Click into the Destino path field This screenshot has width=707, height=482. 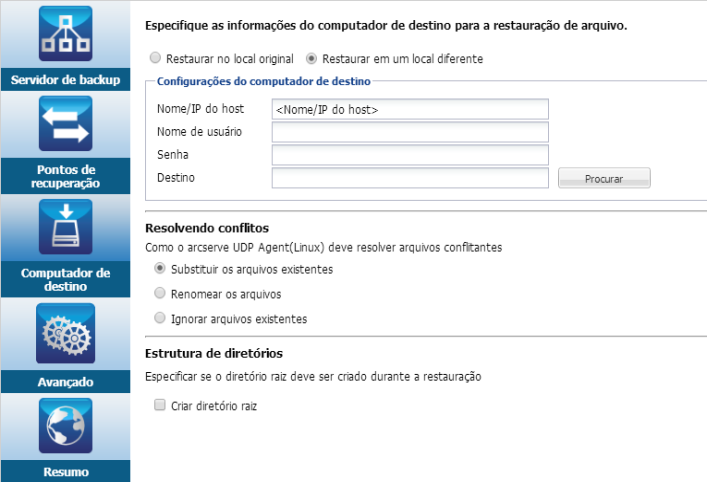[410, 178]
